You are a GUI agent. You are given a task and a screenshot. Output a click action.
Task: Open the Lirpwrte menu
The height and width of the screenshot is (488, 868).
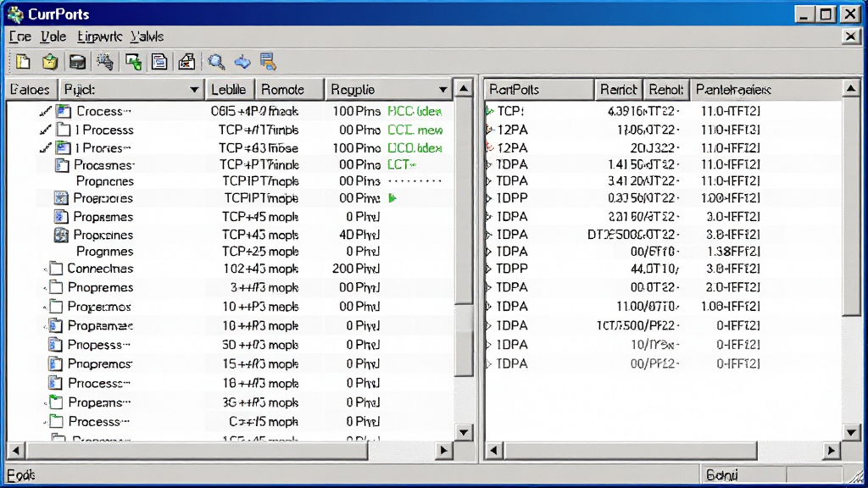[x=100, y=36]
